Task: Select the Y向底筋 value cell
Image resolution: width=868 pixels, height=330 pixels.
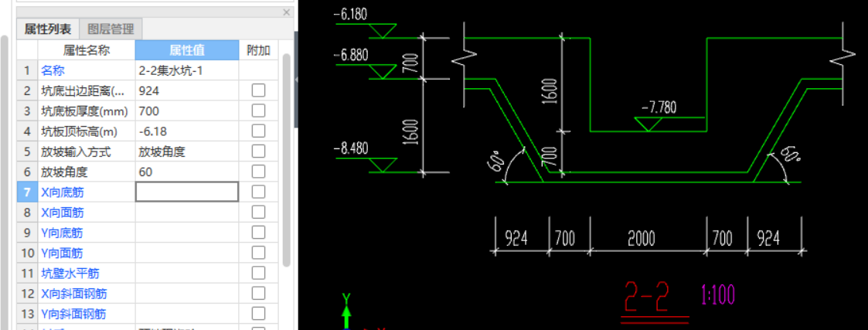Action: (187, 233)
